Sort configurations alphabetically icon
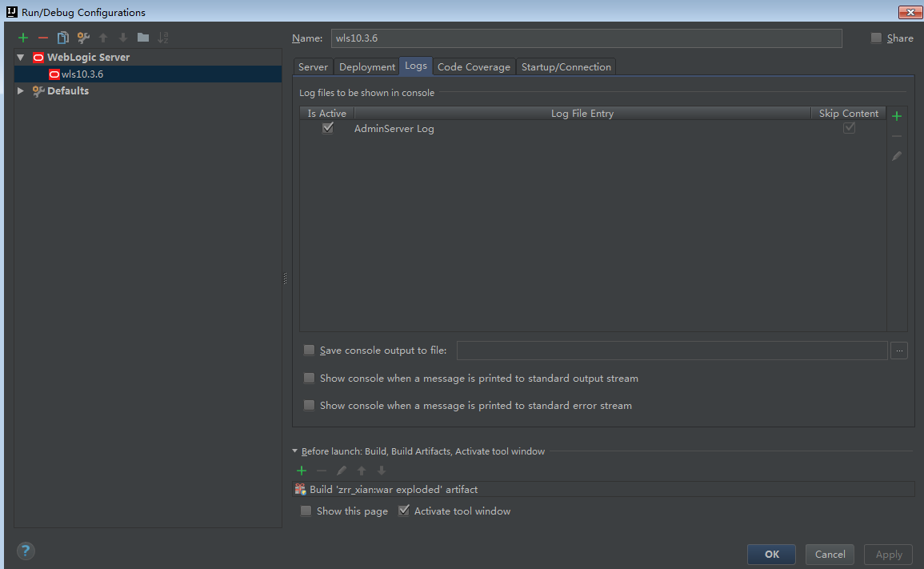 pyautogui.click(x=163, y=38)
